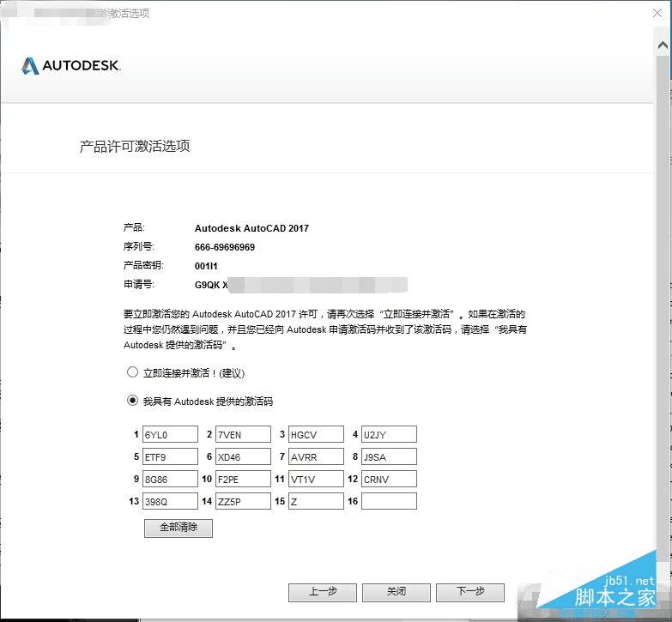The image size is (672, 622).
Task: Click activation code field 6 containing XD46
Action: tap(243, 456)
